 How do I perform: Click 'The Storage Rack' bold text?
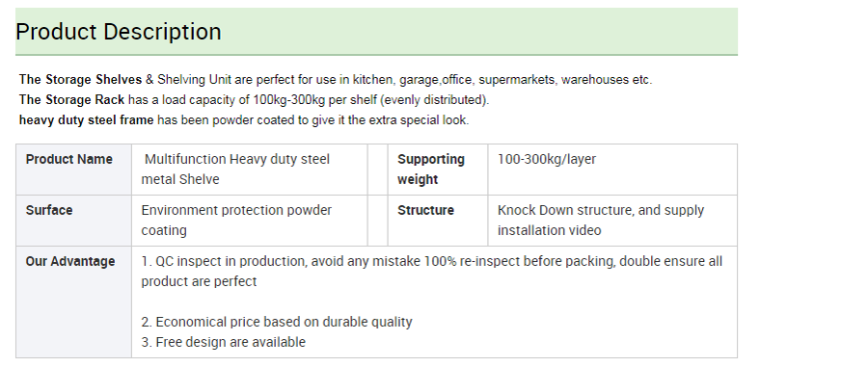click(72, 100)
